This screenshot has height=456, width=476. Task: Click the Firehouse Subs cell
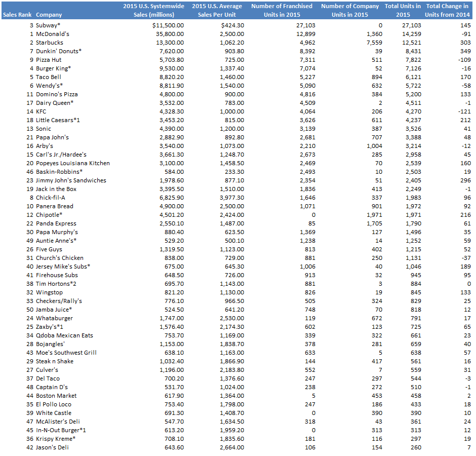click(57, 275)
